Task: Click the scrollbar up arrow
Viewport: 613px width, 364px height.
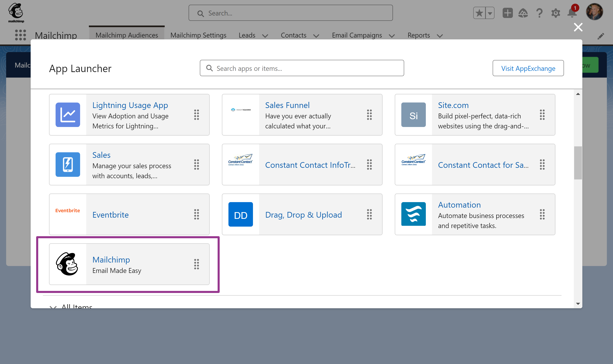Action: [x=578, y=94]
